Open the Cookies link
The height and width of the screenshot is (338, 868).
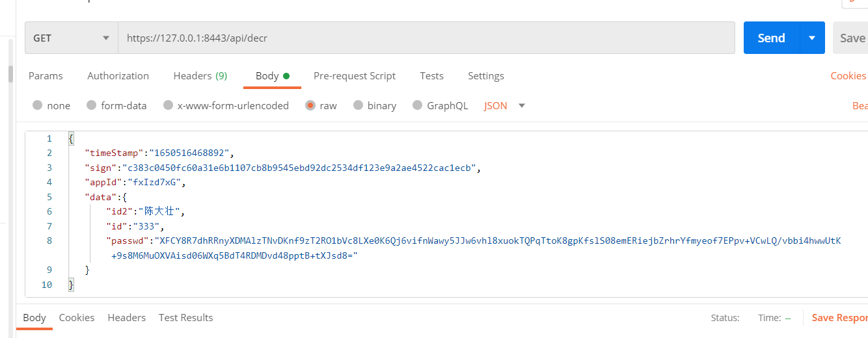coord(848,76)
